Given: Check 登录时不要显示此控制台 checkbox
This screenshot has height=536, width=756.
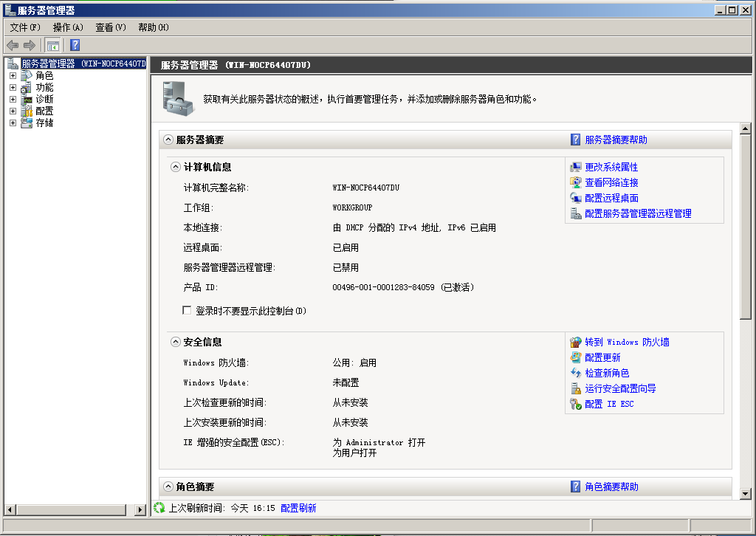Looking at the screenshot, I should click(x=187, y=310).
